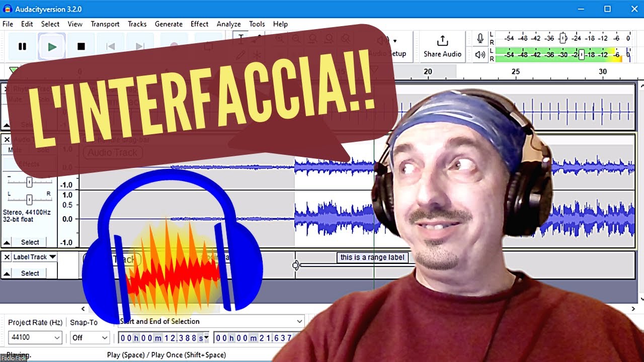
Task: Click the selection end time field 21.637
Action: (x=254, y=338)
